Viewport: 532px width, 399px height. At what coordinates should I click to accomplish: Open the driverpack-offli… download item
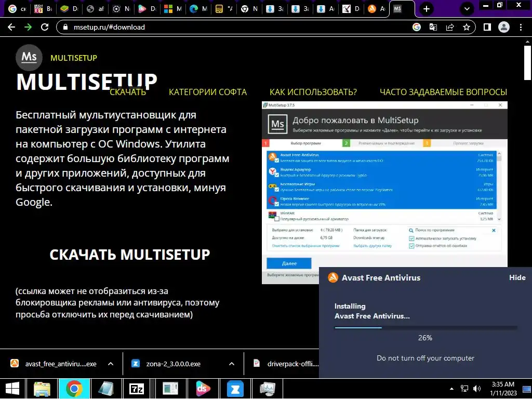286,364
